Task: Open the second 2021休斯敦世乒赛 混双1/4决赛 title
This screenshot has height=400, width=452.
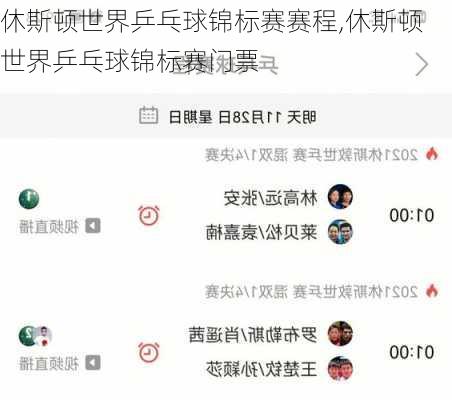Action: pyautogui.click(x=311, y=292)
